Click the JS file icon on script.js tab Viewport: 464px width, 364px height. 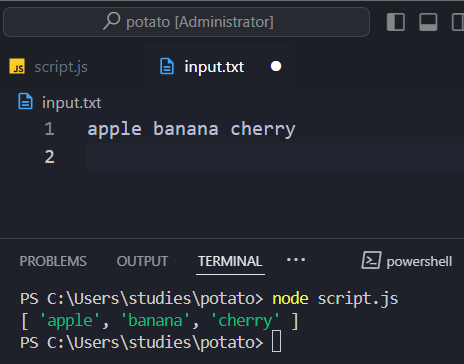pos(17,66)
